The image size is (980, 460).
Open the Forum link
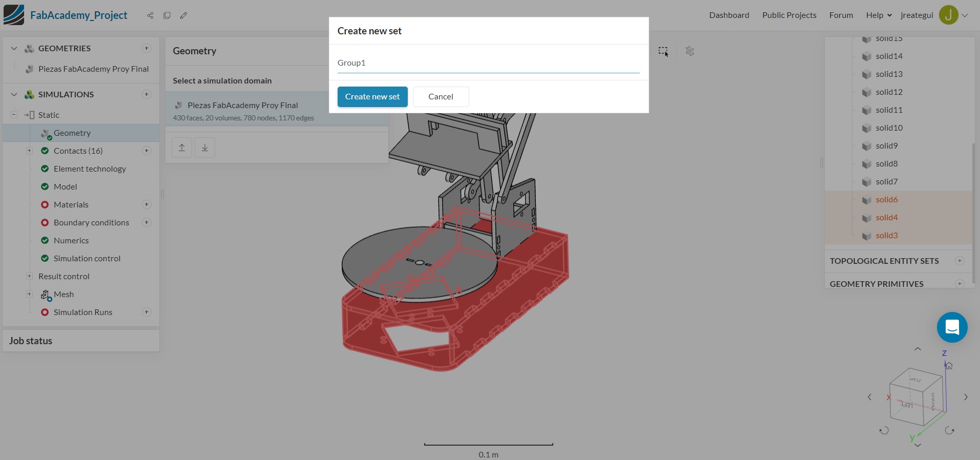841,15
